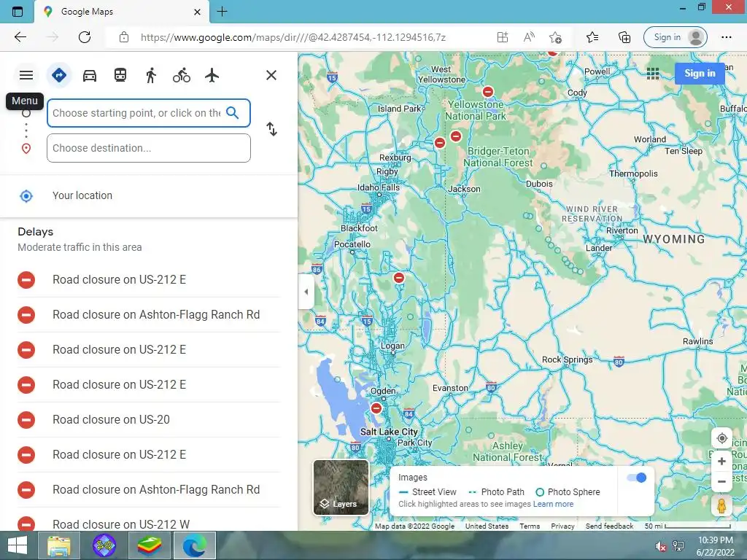Viewport: 747px width, 560px height.
Task: Zoom in on the map
Action: pyautogui.click(x=721, y=461)
